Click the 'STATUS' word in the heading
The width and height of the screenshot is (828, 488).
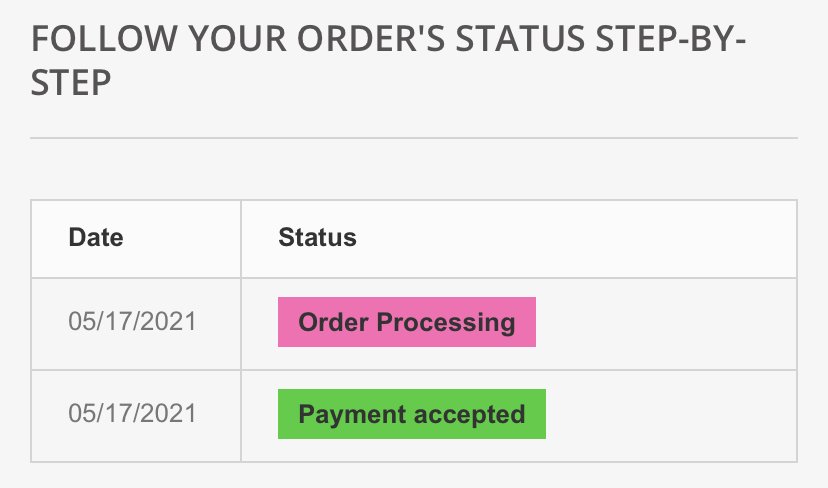pyautogui.click(x=520, y=39)
